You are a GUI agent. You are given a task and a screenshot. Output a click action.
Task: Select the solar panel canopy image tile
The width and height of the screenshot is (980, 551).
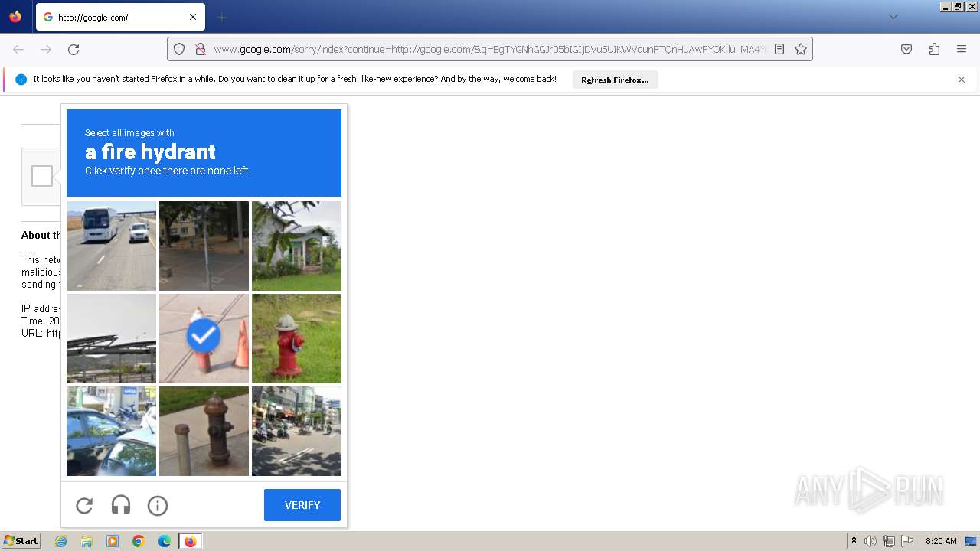coord(111,338)
